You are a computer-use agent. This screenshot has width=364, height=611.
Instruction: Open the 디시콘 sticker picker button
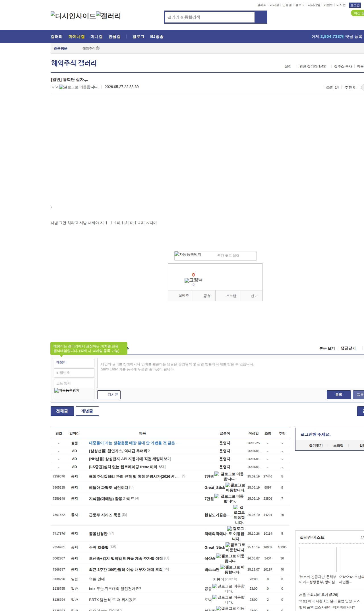coord(109,395)
